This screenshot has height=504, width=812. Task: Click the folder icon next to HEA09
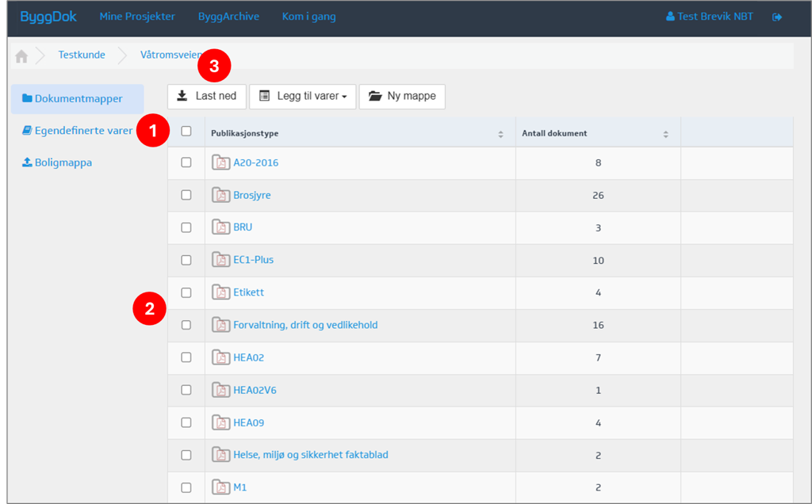[x=220, y=422]
